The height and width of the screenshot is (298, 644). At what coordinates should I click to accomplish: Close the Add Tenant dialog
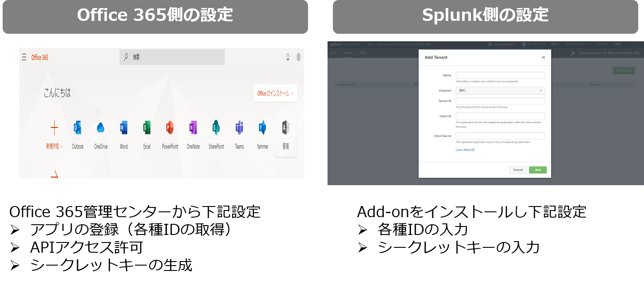544,57
